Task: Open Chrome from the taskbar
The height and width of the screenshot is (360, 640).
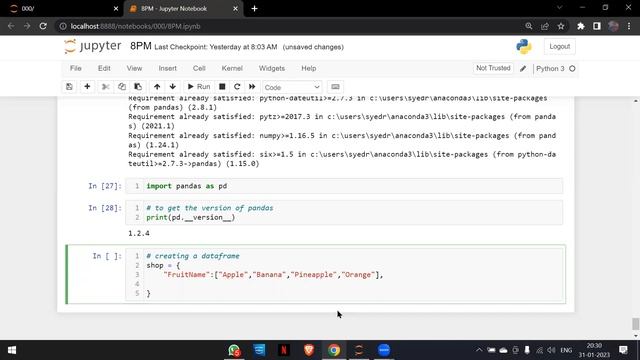Action: point(334,350)
